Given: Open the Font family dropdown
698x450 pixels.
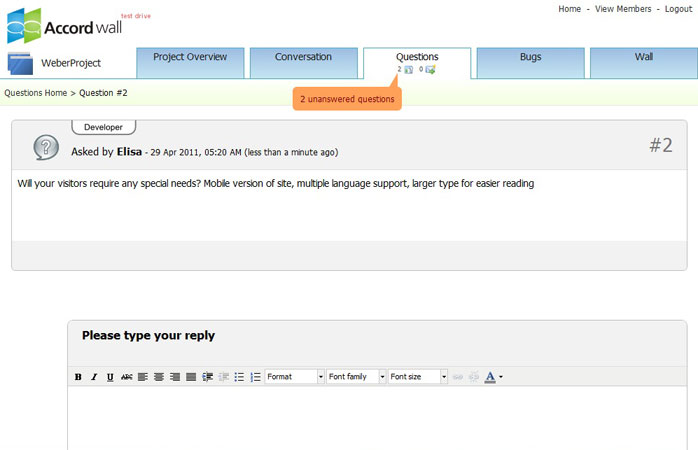Looking at the screenshot, I should [x=357, y=377].
